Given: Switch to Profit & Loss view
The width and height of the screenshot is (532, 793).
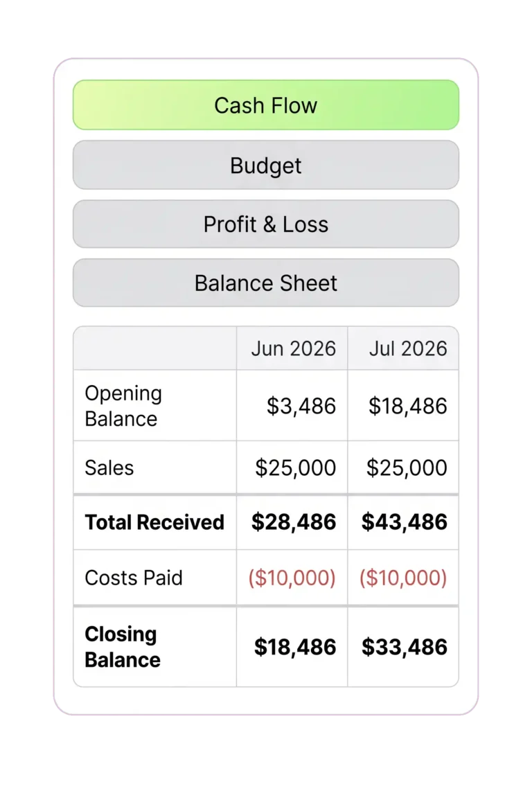Looking at the screenshot, I should click(x=266, y=224).
